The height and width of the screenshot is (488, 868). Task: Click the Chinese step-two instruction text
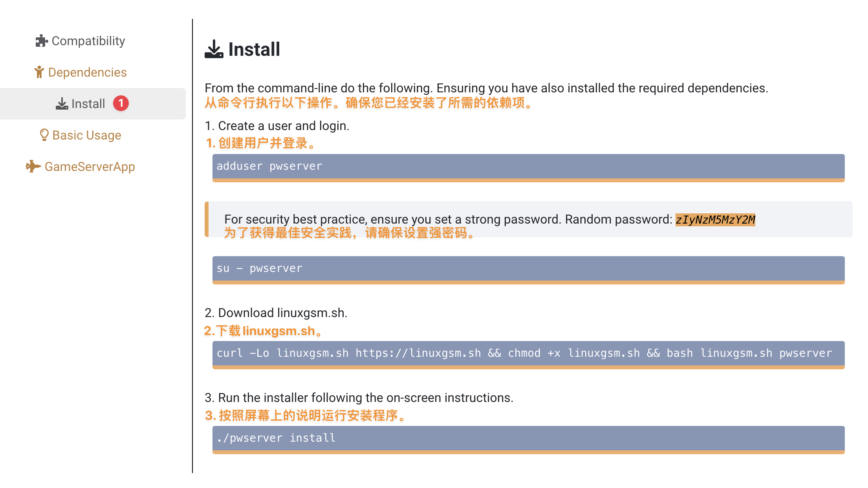(262, 330)
